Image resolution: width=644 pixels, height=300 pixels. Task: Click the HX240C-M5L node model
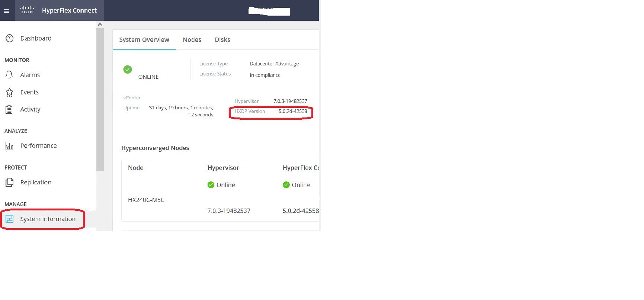coord(146,200)
